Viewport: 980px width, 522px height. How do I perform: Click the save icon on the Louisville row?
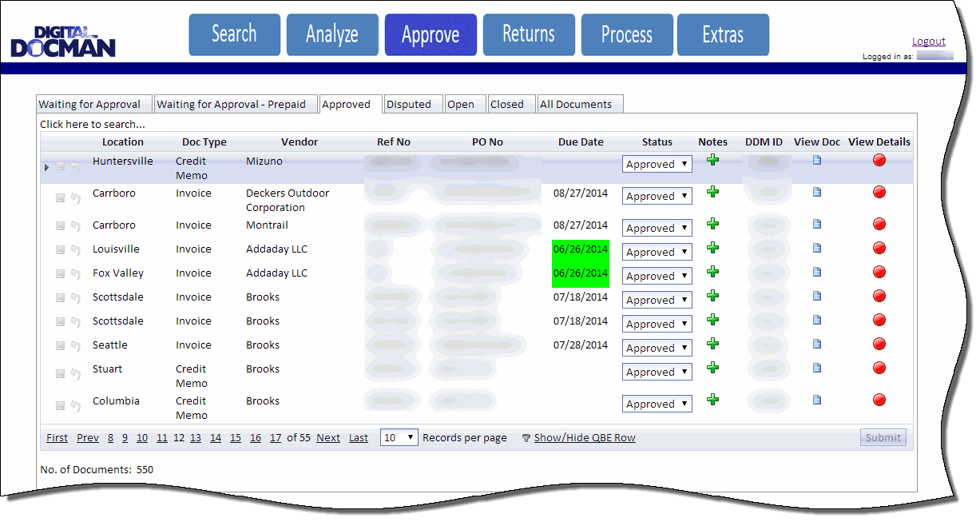pyautogui.click(x=60, y=250)
